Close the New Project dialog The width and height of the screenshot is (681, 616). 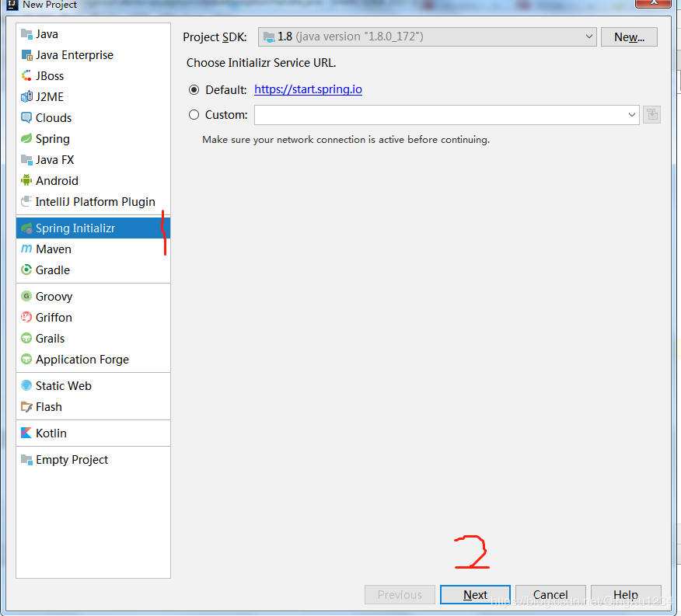(x=654, y=3)
